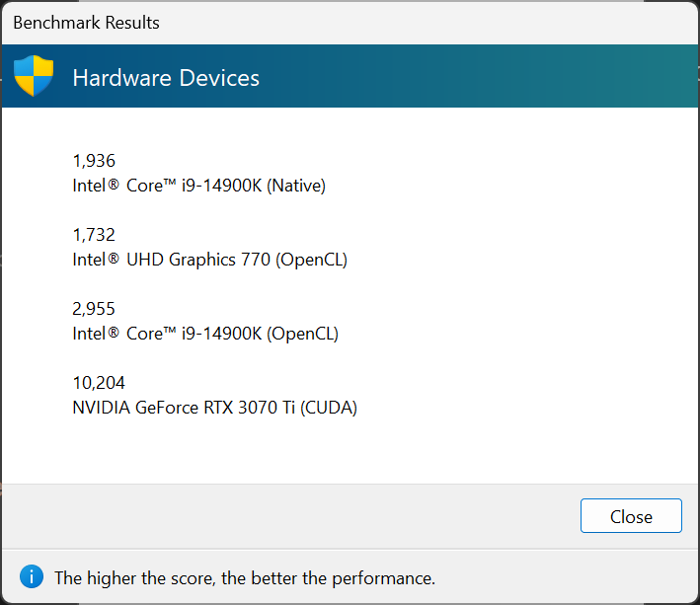Select the Intel UHD Graphics 770 entry
This screenshot has width=700, height=605.
pos(209,260)
